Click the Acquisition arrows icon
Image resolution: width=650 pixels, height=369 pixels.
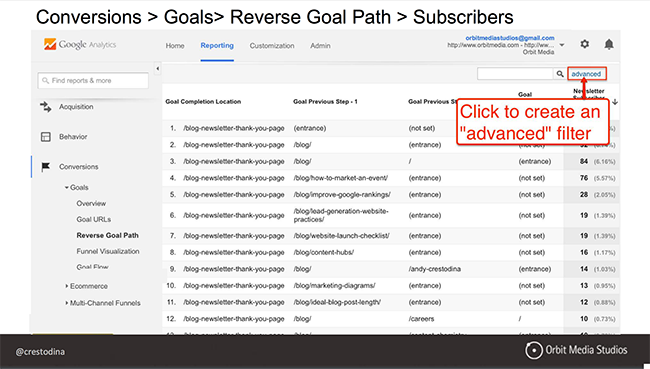46,107
